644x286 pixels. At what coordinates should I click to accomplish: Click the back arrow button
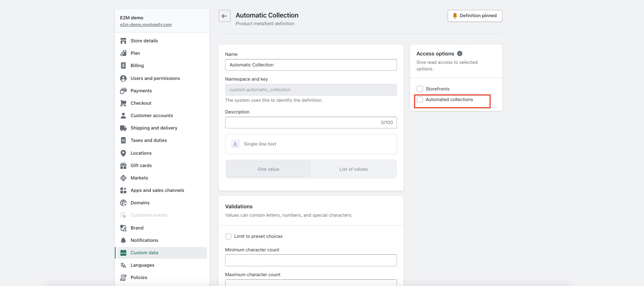(x=224, y=16)
